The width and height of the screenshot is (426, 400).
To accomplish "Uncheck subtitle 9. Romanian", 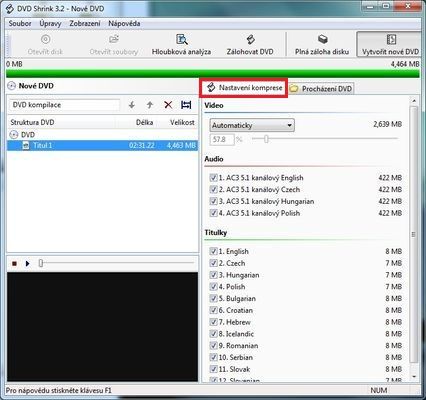I will coord(213,346).
